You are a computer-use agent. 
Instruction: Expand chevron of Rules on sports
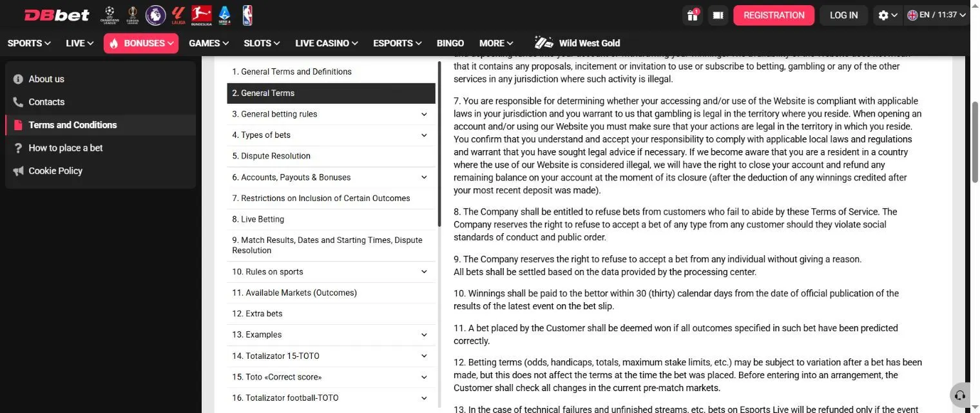[x=424, y=272]
